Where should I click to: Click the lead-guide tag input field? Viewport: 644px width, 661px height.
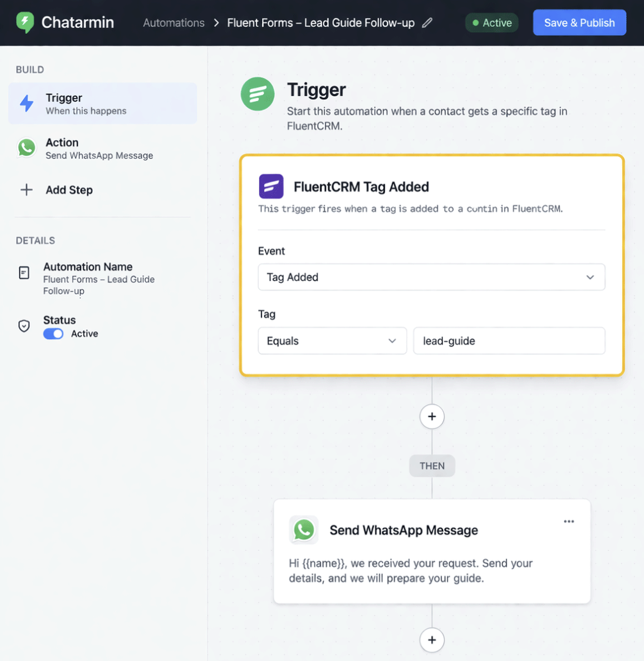coord(508,341)
